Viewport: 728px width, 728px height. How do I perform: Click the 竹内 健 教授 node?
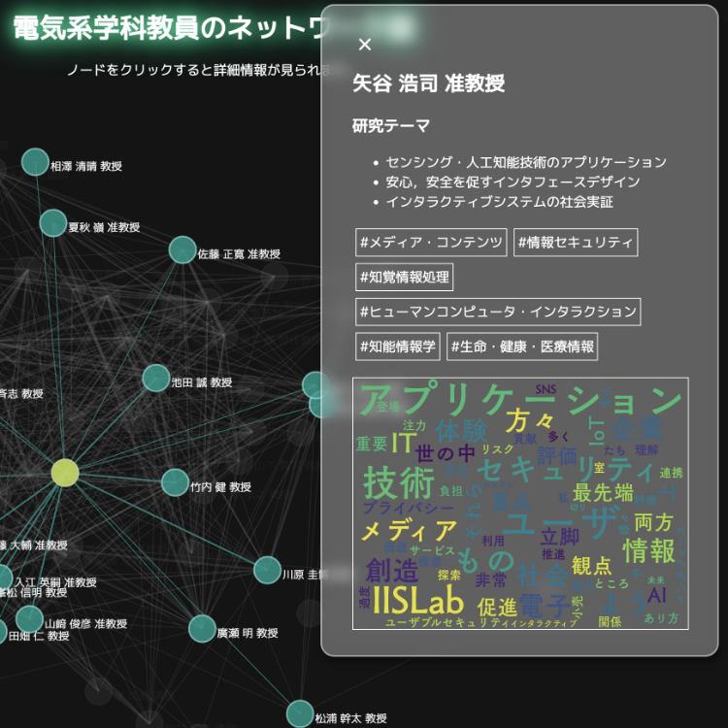[x=175, y=482]
